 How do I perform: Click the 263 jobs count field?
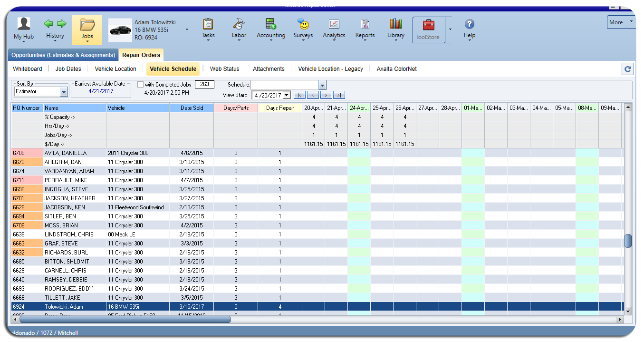tap(204, 85)
